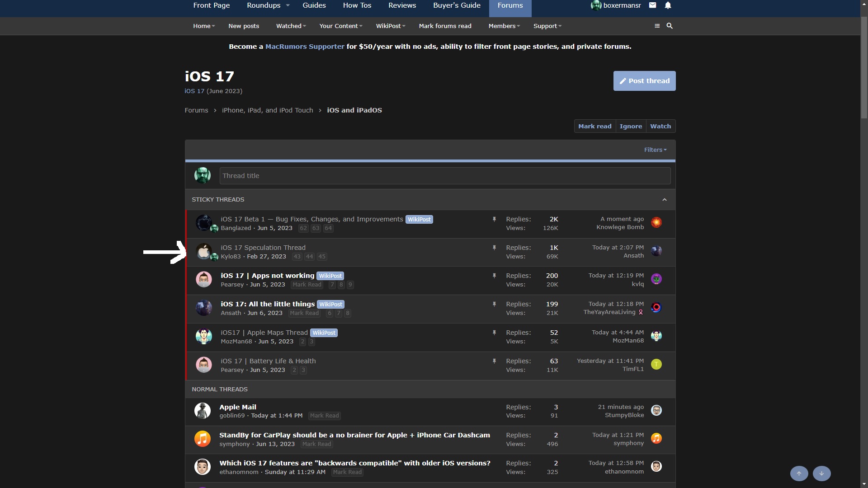Click pin icon on iOS 17 Speculation Thread
The width and height of the screenshot is (868, 488).
click(494, 248)
